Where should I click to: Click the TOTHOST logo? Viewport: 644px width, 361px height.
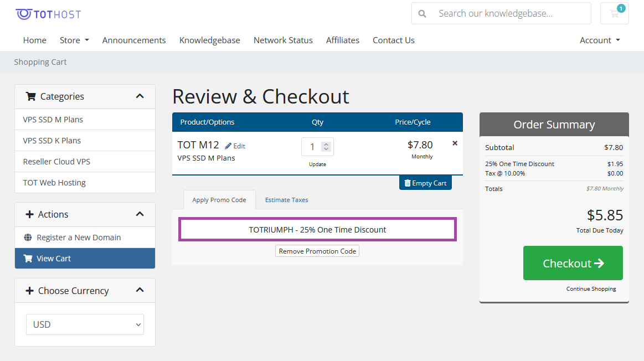point(48,13)
